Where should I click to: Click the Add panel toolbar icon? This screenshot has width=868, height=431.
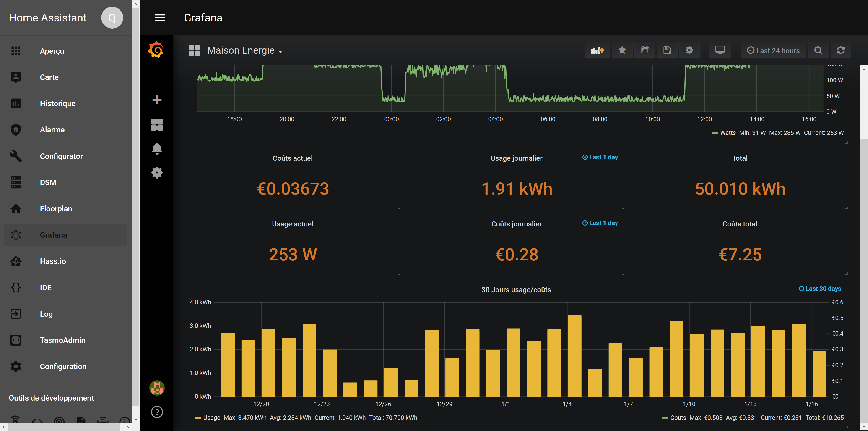tap(597, 51)
